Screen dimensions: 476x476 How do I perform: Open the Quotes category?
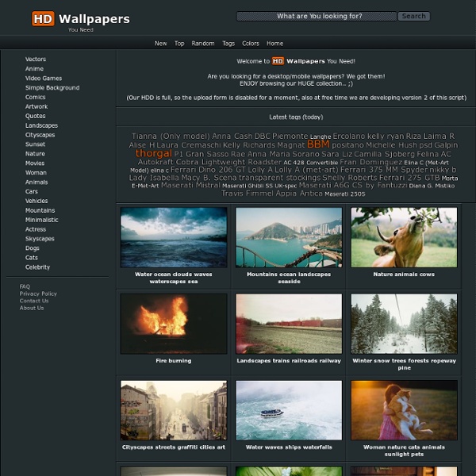point(35,116)
